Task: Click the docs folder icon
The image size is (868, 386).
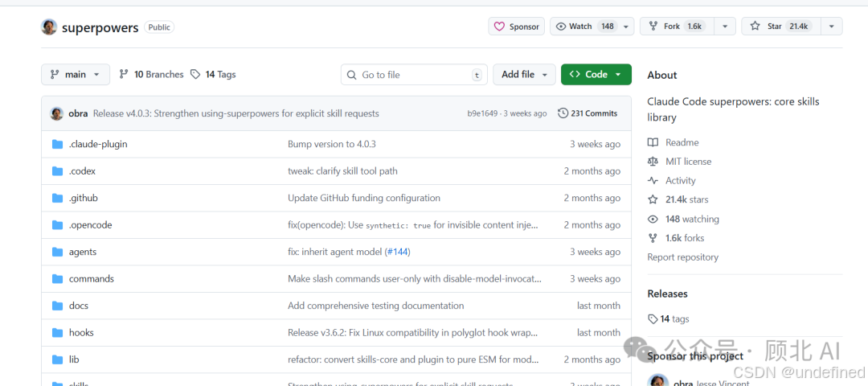Action: click(x=58, y=306)
